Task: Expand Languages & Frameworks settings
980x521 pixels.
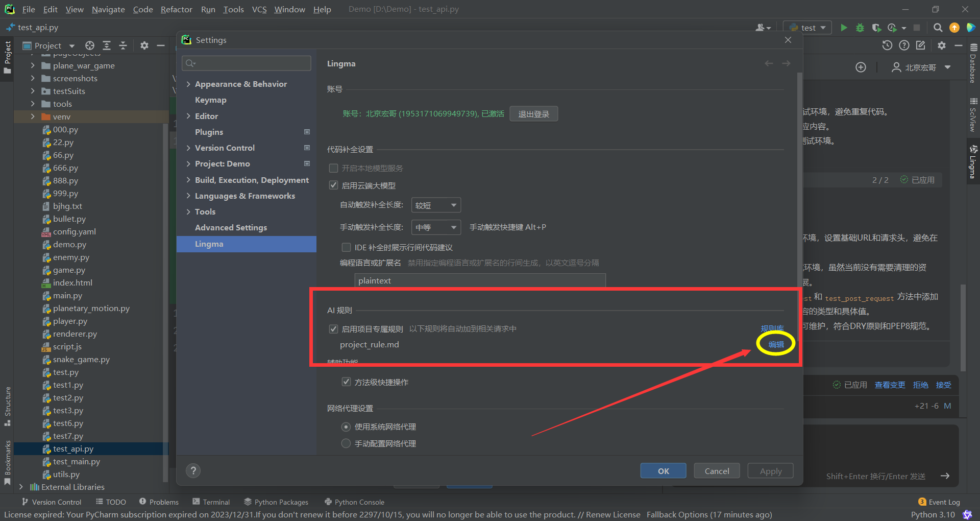Action: (x=188, y=196)
